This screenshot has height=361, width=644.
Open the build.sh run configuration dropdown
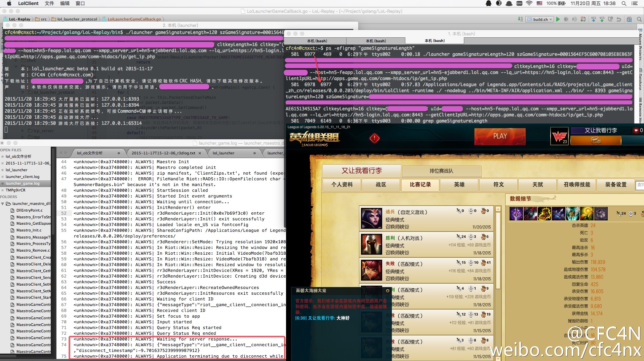pos(540,19)
